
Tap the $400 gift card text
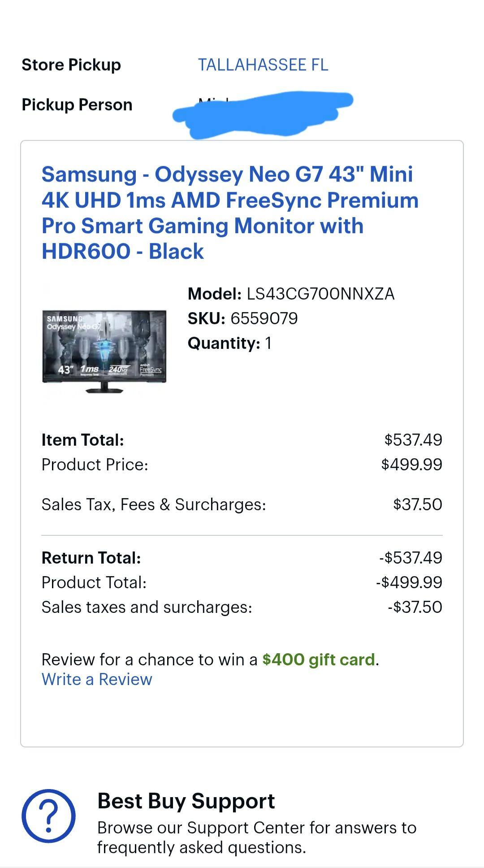click(318, 660)
